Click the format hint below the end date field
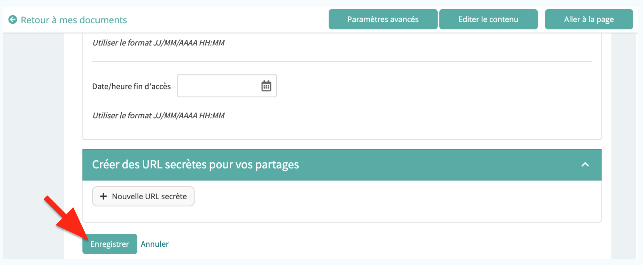 click(158, 115)
